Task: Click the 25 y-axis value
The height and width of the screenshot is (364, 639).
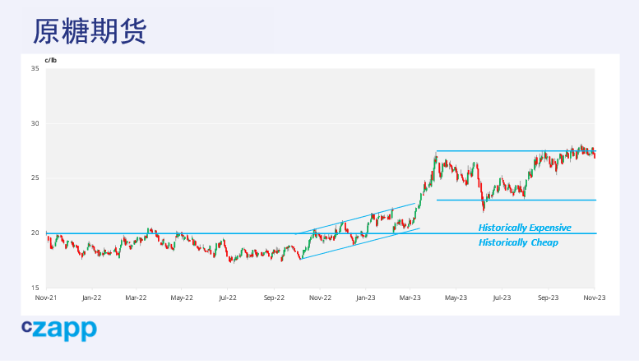Action: [x=35, y=178]
